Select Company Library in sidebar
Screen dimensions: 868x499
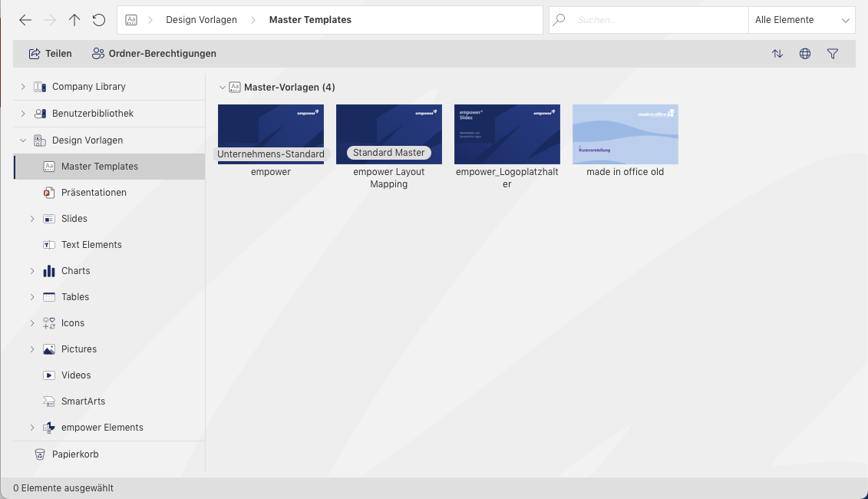click(x=110, y=87)
